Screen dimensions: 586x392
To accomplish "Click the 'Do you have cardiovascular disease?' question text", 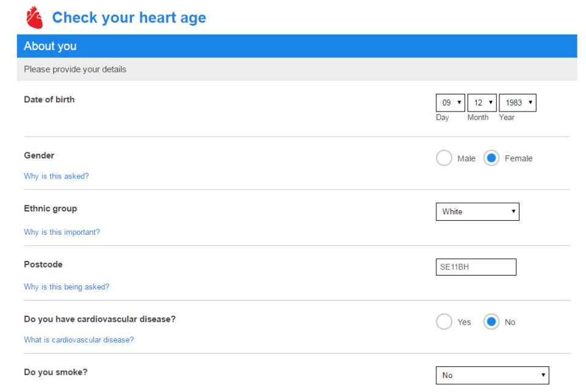I will point(99,319).
